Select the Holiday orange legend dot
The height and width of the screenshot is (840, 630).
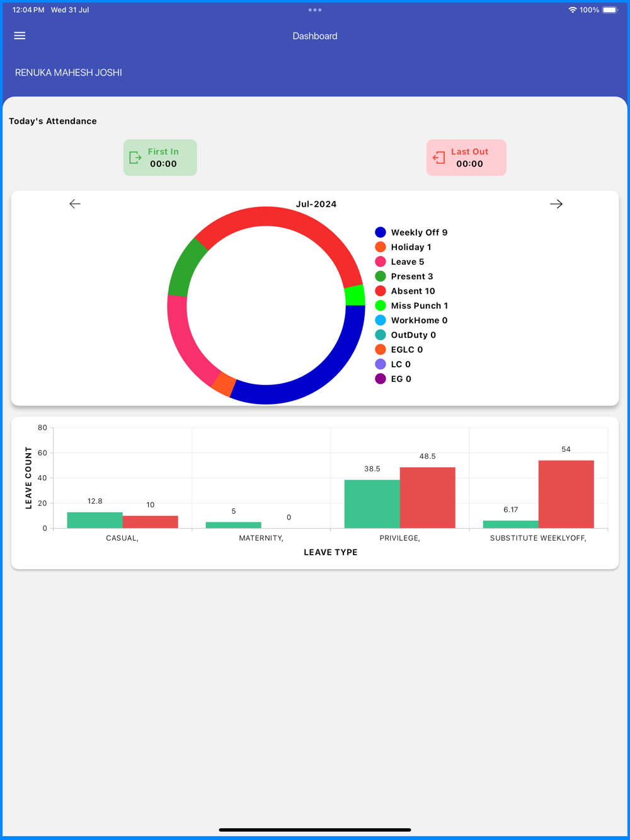(x=381, y=247)
